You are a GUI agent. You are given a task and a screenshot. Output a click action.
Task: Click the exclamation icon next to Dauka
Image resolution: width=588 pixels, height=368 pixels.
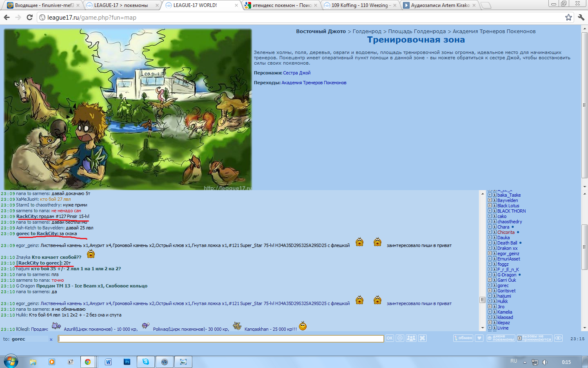pyautogui.click(x=490, y=238)
